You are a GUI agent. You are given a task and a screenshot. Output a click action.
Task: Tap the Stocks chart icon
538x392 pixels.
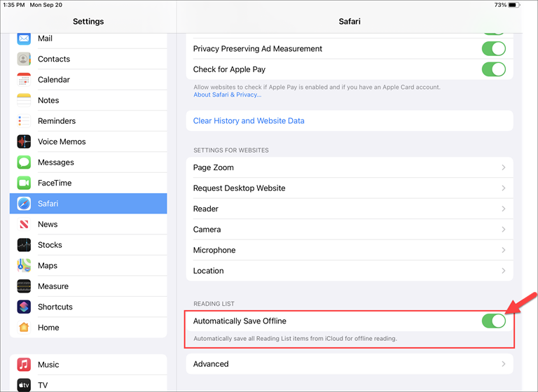[x=25, y=245]
